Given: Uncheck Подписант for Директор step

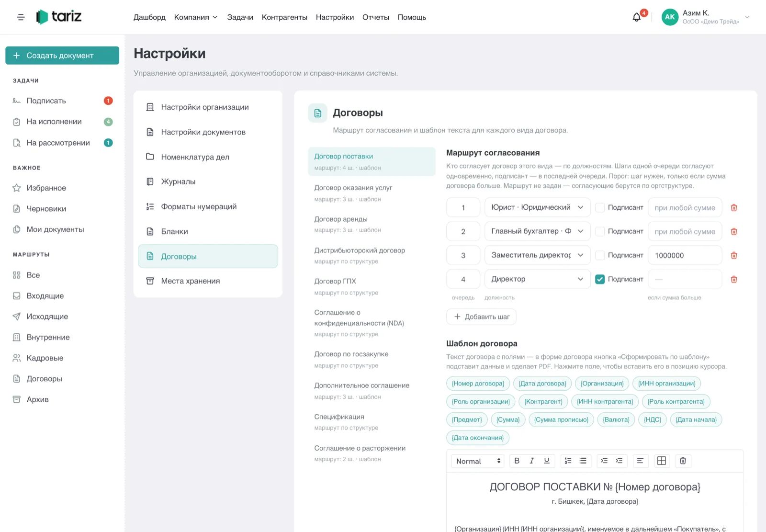Looking at the screenshot, I should click(599, 279).
